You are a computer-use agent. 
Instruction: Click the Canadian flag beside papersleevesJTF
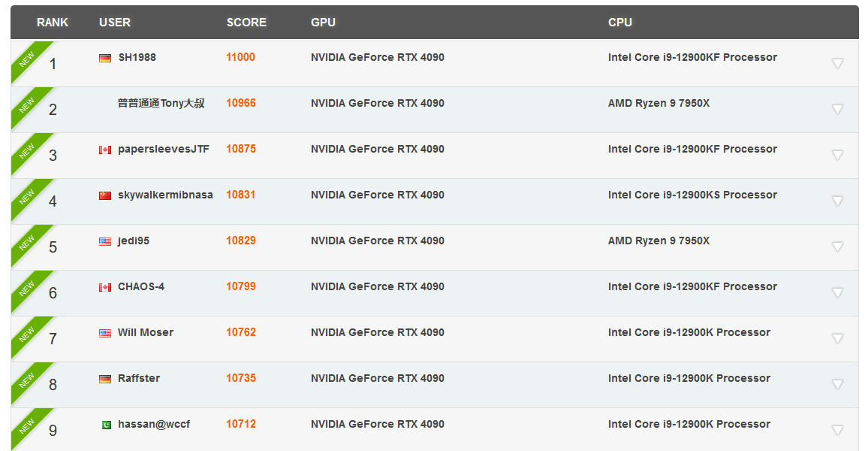(x=105, y=150)
